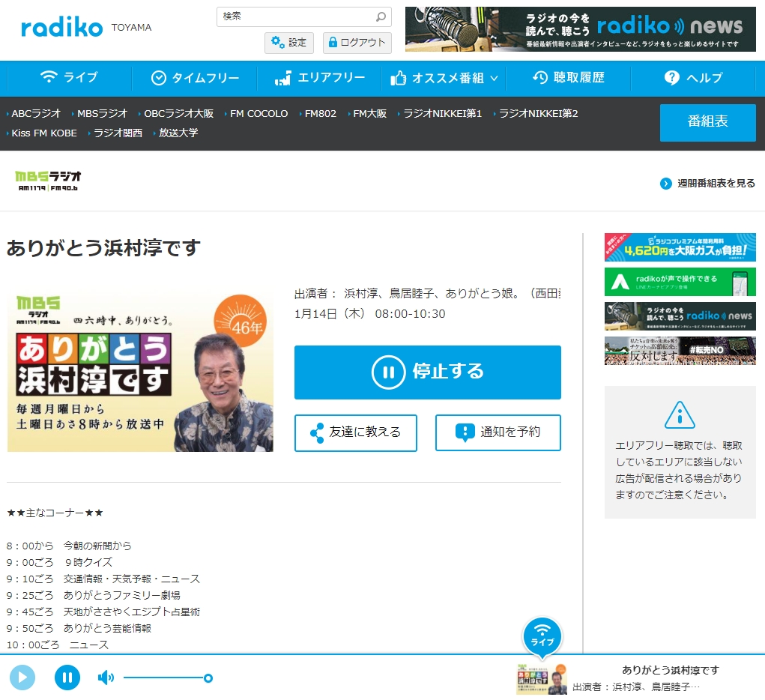Select ラジオNIKKEI第1 station
765x700 pixels.
[442, 113]
